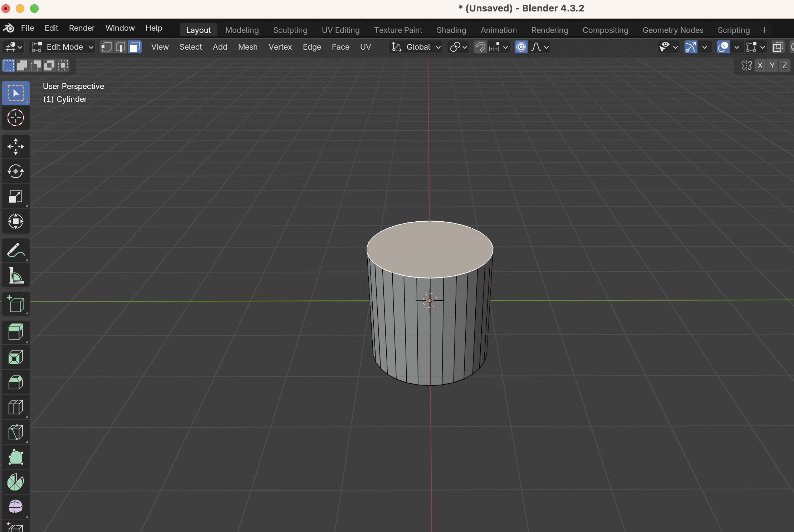Select the Inset Faces tool
The width and height of the screenshot is (794, 532).
(16, 357)
